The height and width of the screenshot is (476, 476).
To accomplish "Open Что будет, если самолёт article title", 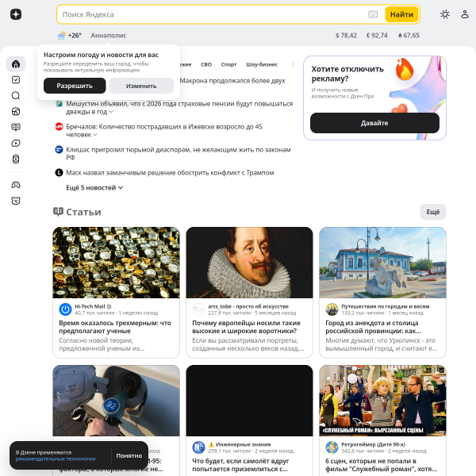I will point(240,465).
